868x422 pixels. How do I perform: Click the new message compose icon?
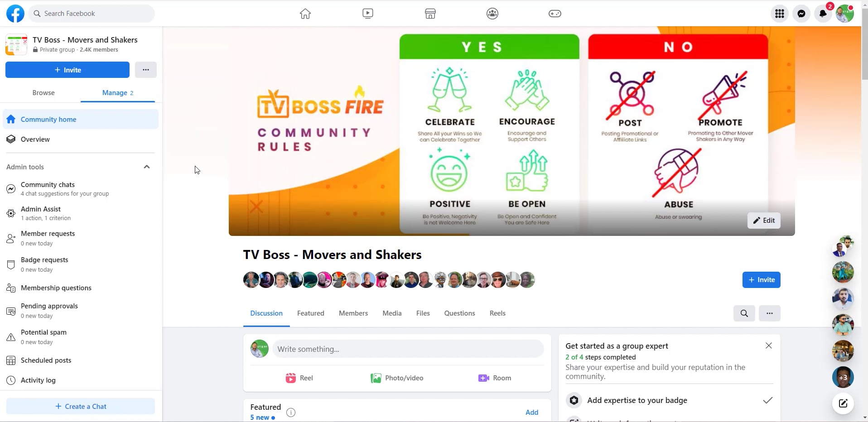pyautogui.click(x=843, y=403)
